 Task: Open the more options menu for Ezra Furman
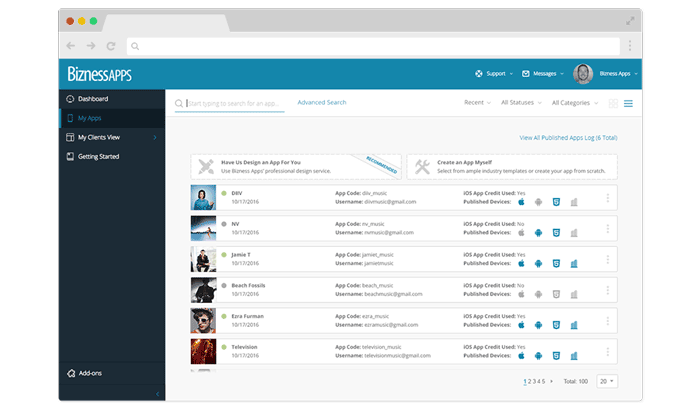coord(608,321)
